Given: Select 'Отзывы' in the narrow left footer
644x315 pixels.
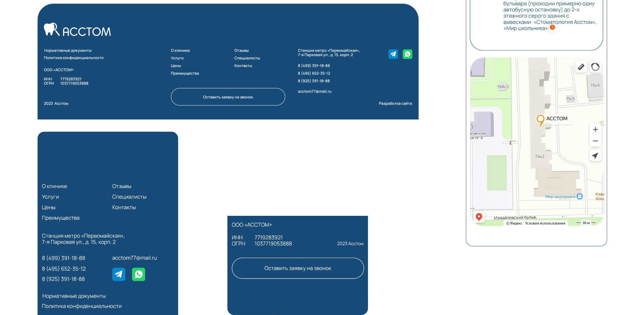Looking at the screenshot, I should tap(122, 186).
